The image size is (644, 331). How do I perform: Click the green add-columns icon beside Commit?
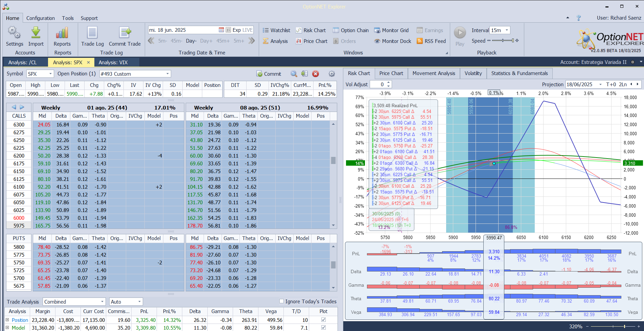pyautogui.click(x=304, y=74)
